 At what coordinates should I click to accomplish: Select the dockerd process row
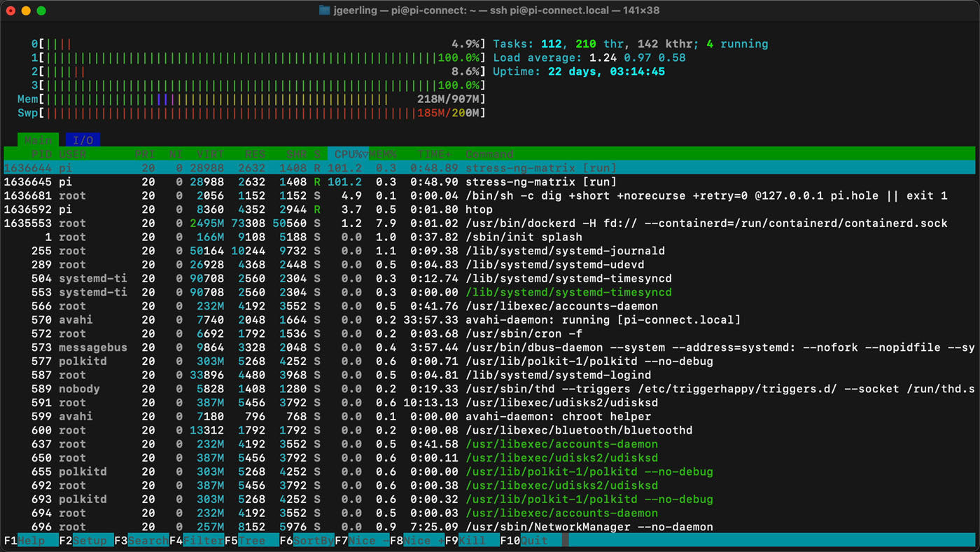(280, 223)
